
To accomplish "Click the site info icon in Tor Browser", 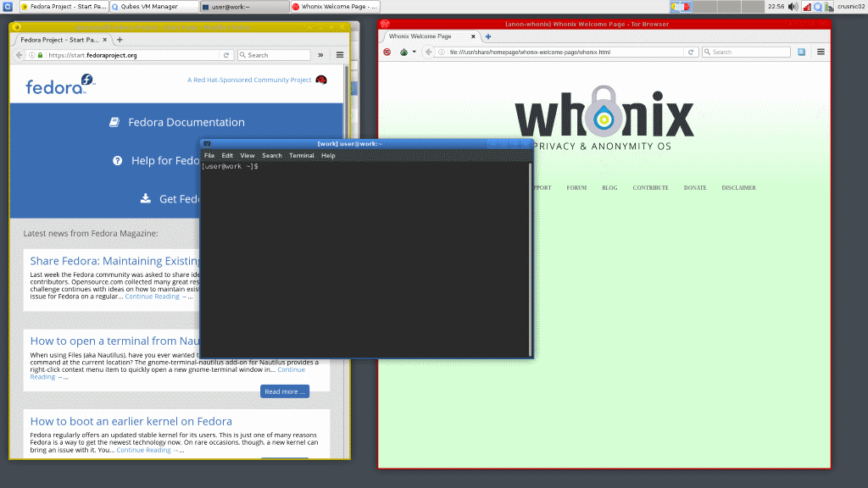I will point(442,52).
